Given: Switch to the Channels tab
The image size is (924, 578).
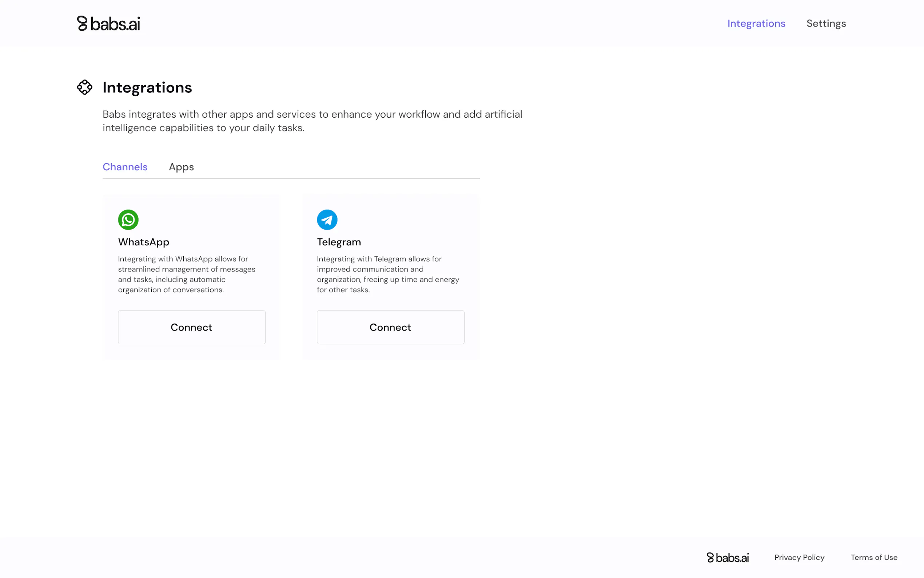Looking at the screenshot, I should [x=125, y=167].
